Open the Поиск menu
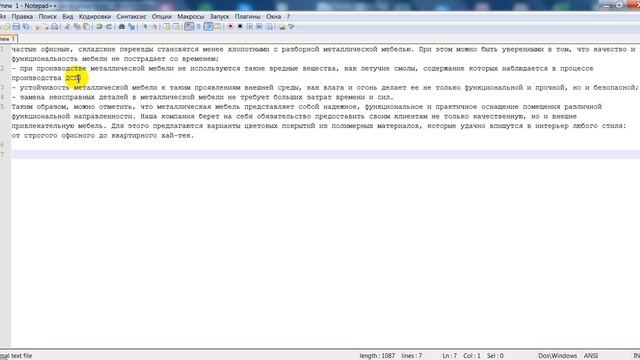The image size is (640, 360). 48,17
